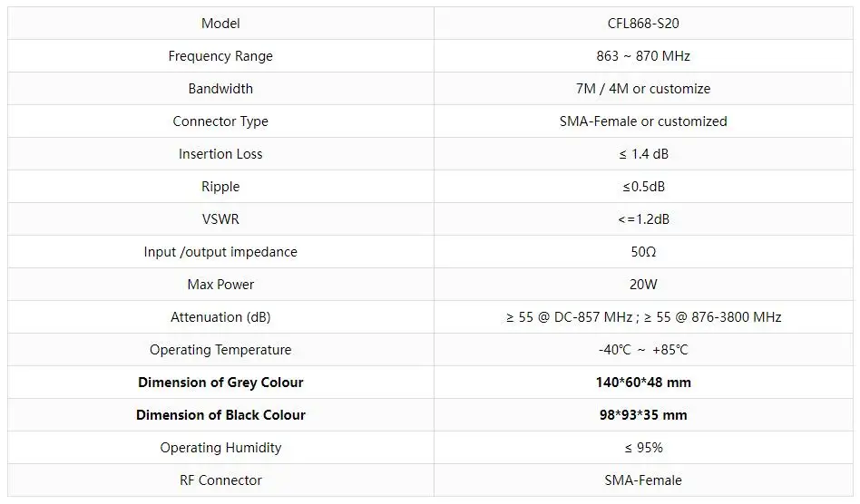860x504 pixels.
Task: Select the 863 ~ 870 MHz value
Action: (x=643, y=56)
